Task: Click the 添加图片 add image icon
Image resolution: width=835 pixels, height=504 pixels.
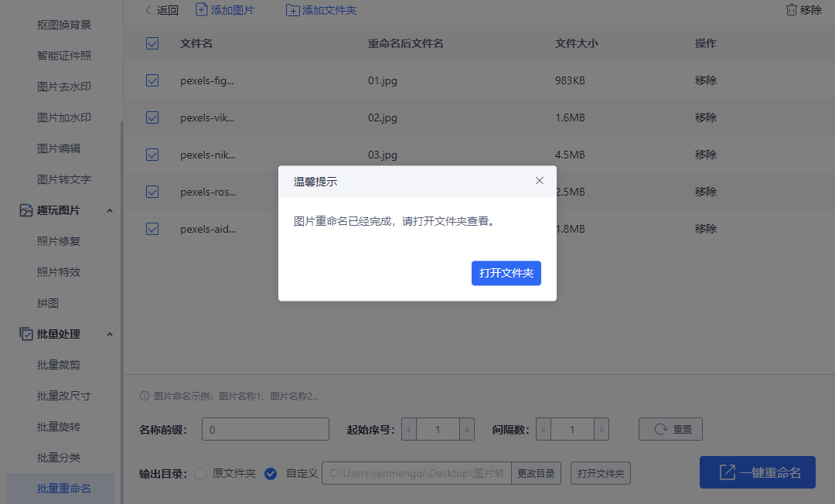Action: tap(202, 10)
